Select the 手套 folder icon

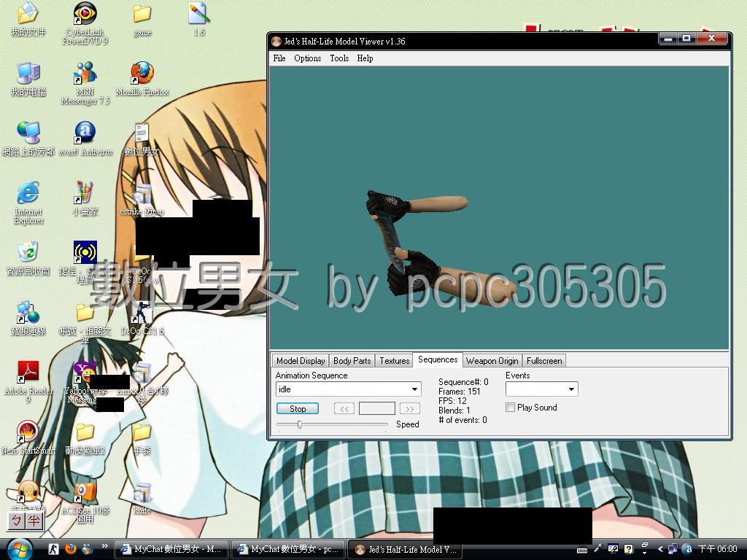point(142,437)
